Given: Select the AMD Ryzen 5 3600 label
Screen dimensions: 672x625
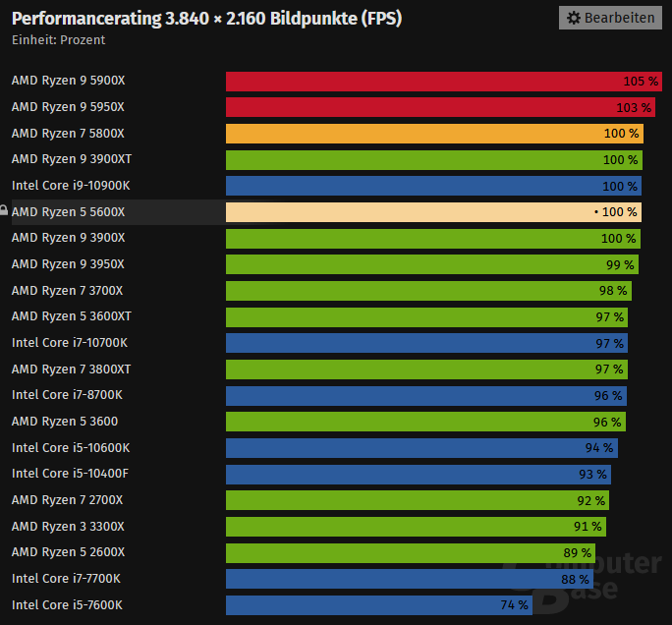Looking at the screenshot, I should (65, 422).
